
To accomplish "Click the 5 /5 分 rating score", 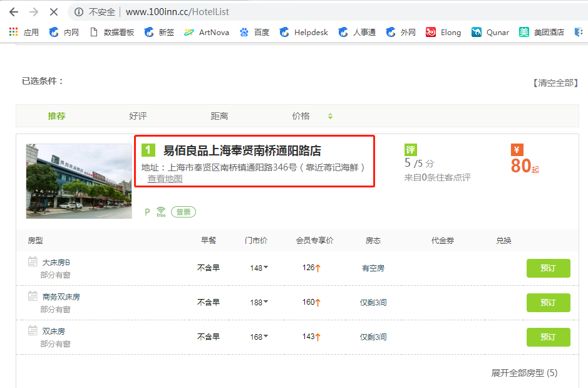I will coord(420,163).
